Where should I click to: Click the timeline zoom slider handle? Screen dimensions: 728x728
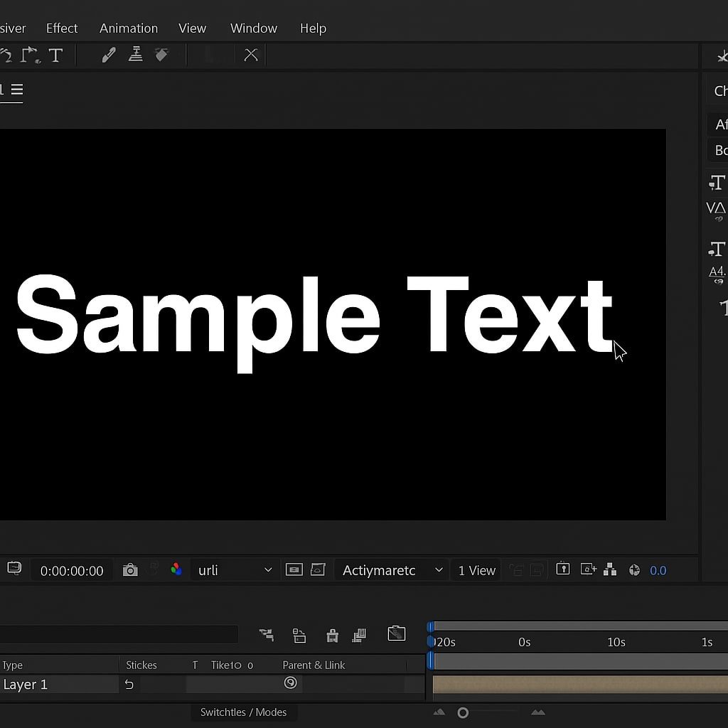[x=463, y=712]
